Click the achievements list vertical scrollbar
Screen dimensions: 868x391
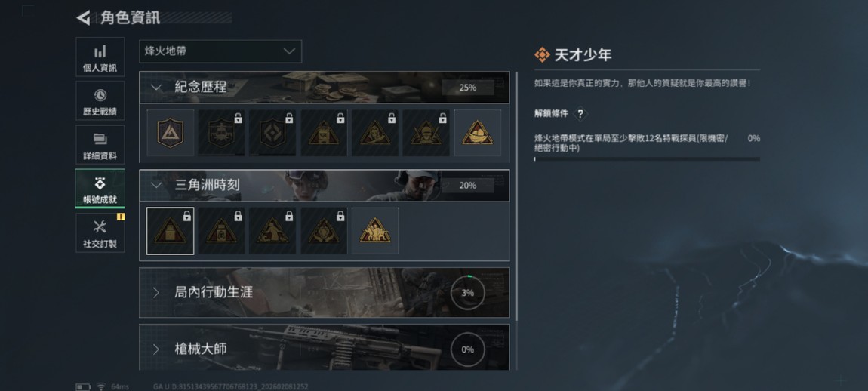point(516,195)
